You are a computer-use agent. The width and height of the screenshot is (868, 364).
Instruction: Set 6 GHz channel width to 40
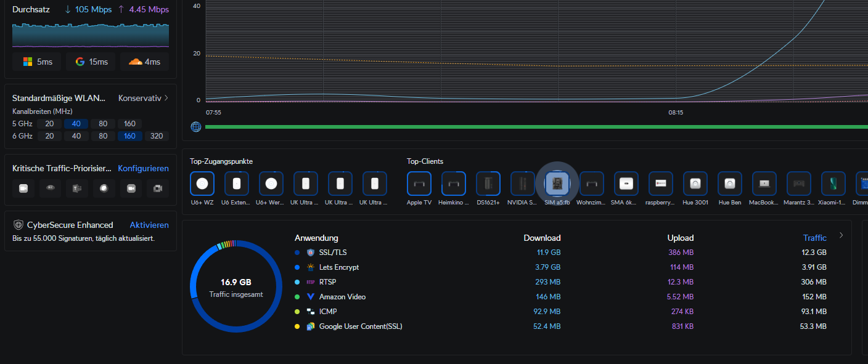[76, 136]
